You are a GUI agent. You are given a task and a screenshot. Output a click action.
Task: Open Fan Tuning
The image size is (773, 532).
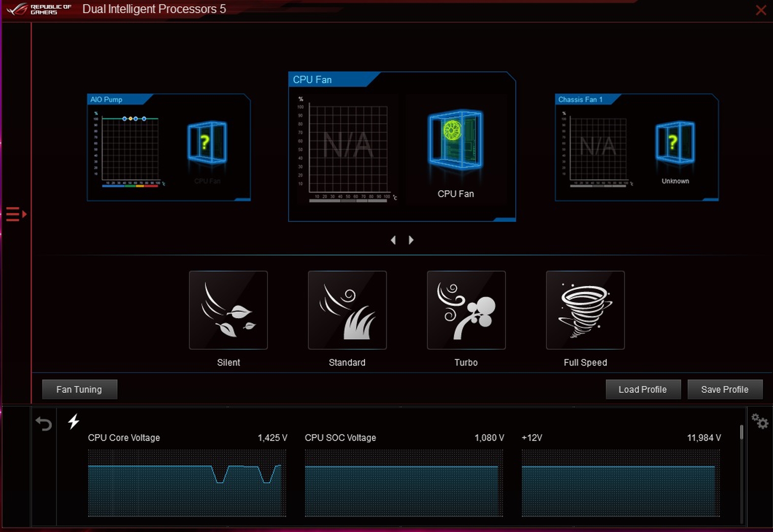[79, 389]
